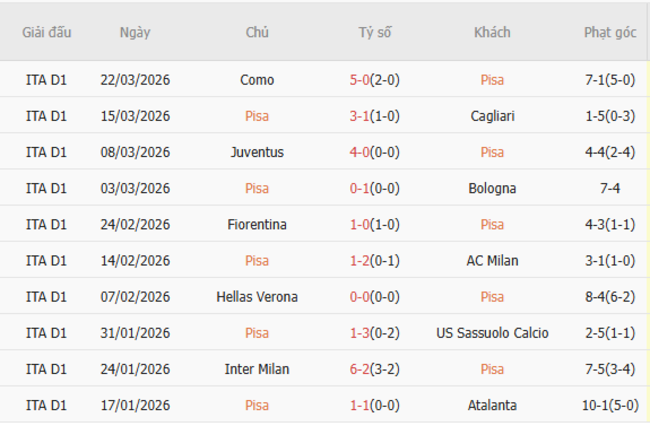The width and height of the screenshot is (650, 426).
Task: Click the Como home team link
Action: (257, 80)
